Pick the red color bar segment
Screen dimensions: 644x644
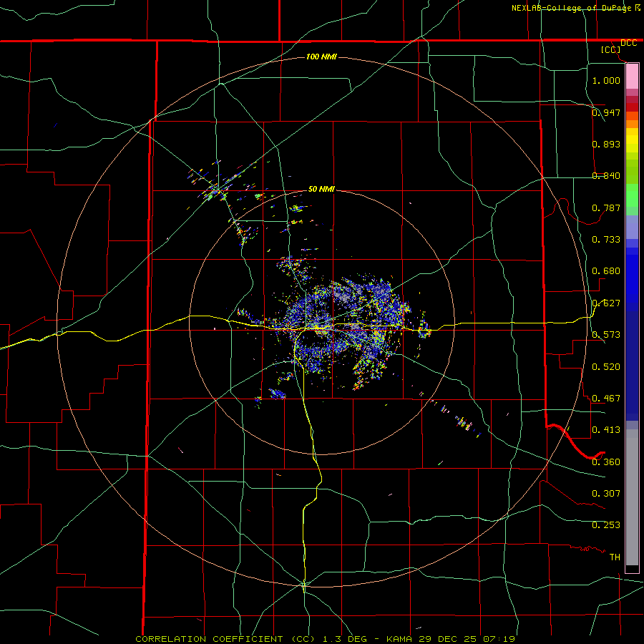click(x=632, y=107)
